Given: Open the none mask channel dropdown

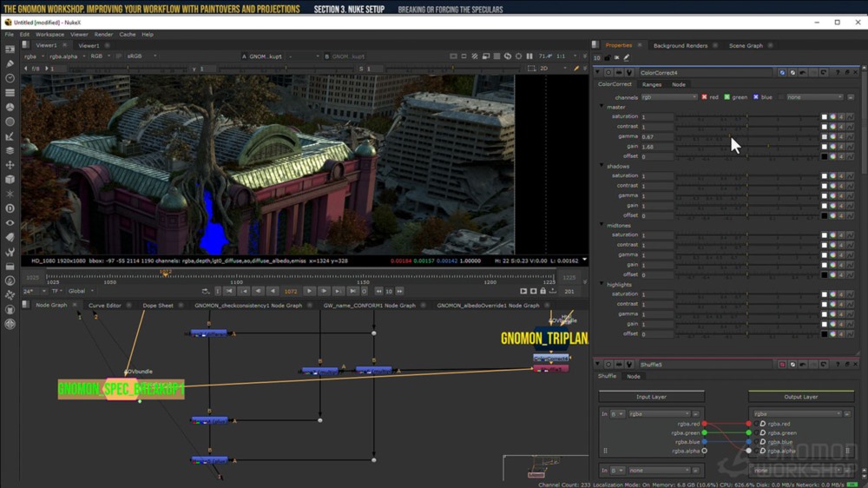Looking at the screenshot, I should (x=815, y=97).
